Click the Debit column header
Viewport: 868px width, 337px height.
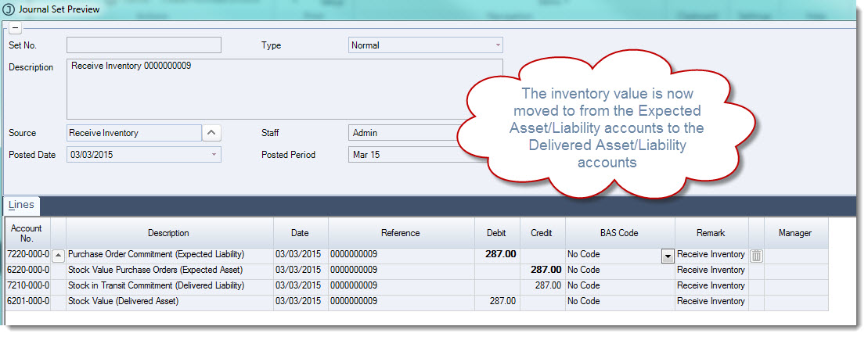tap(496, 233)
